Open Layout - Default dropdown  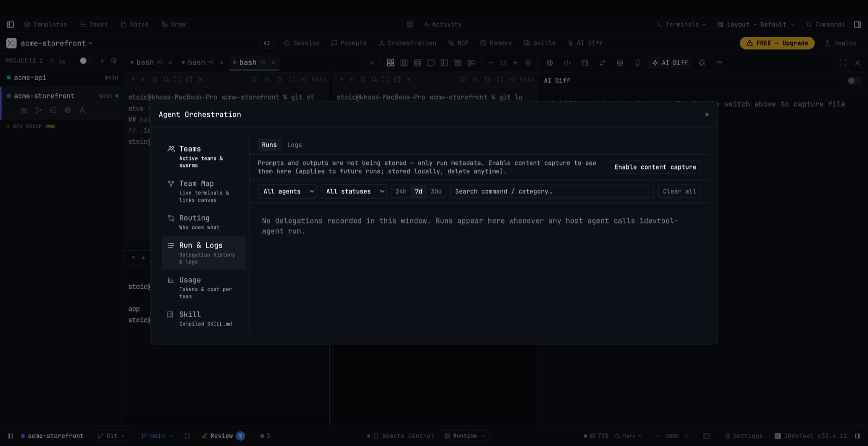pos(756,24)
